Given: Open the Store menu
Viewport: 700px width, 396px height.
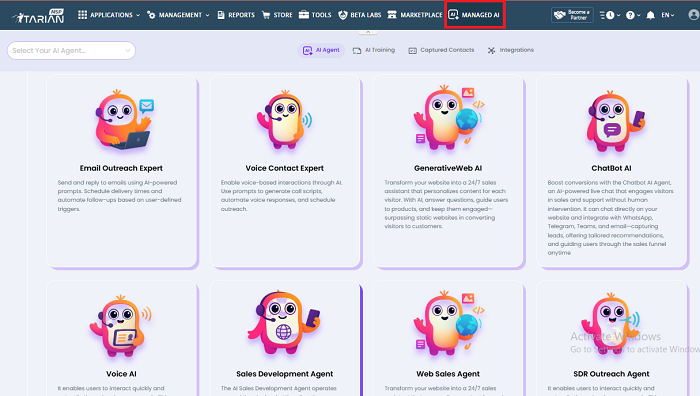Looking at the screenshot, I should point(277,15).
